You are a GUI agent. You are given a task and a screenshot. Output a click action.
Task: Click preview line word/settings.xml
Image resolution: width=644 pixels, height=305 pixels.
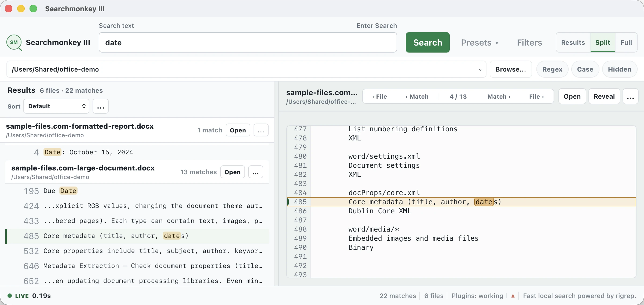coord(384,156)
